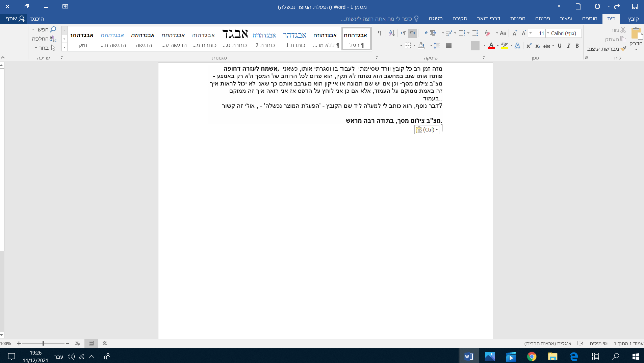
Task: Click the Cut (גזור) scissors icon
Action: 623,30
